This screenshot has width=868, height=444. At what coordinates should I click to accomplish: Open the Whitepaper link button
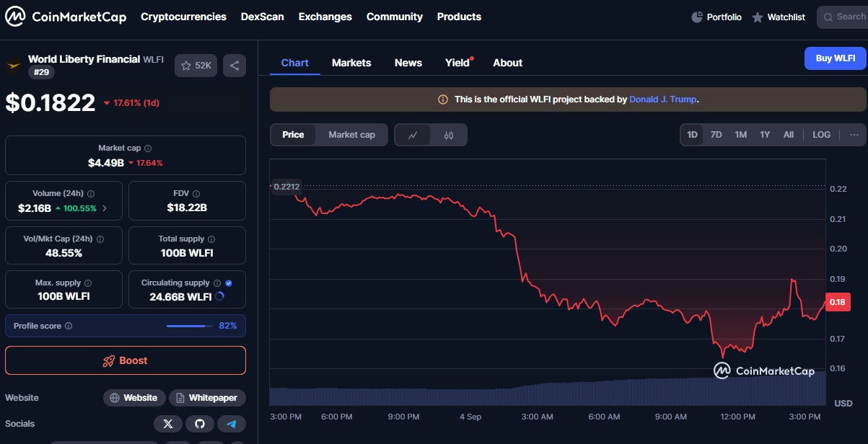pyautogui.click(x=208, y=398)
